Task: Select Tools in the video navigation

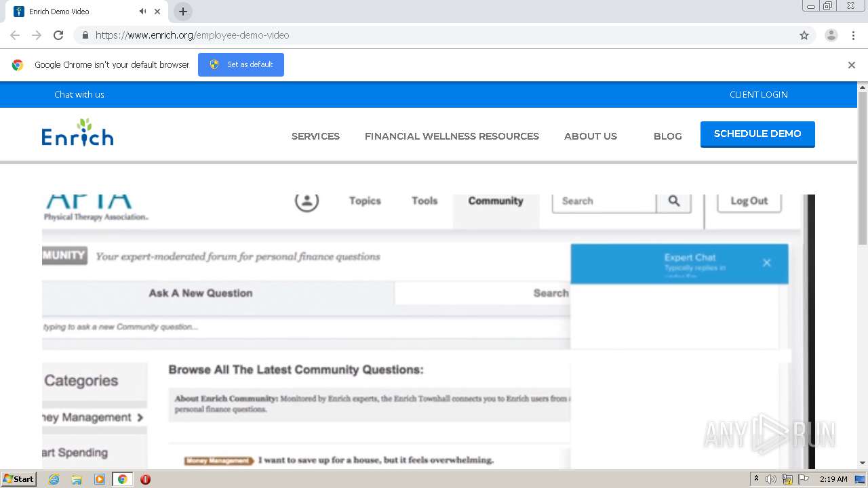Action: pos(425,201)
